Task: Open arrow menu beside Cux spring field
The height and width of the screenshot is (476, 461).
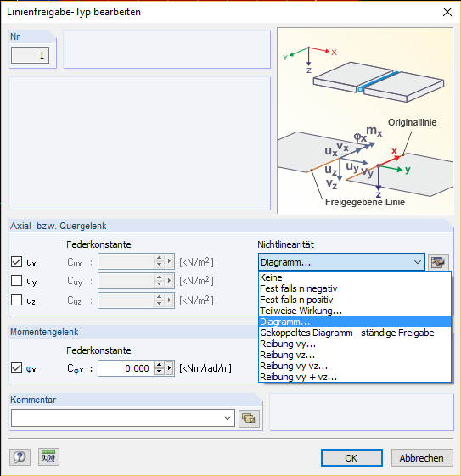Action: click(169, 261)
